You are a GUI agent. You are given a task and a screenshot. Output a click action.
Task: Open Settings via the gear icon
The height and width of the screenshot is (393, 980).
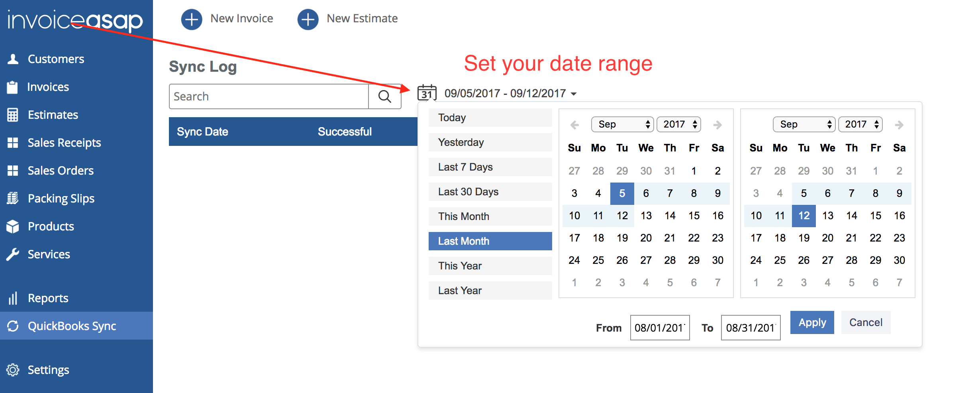coord(13,370)
